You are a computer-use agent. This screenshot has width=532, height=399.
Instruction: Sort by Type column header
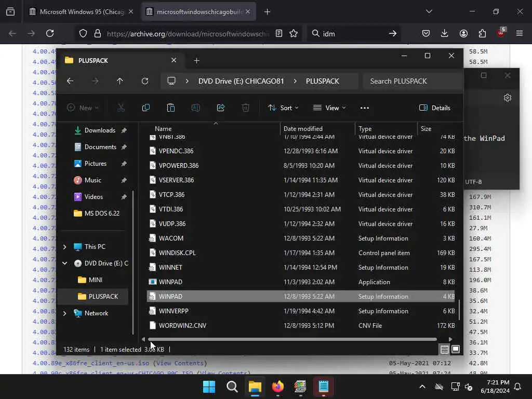pos(365,129)
